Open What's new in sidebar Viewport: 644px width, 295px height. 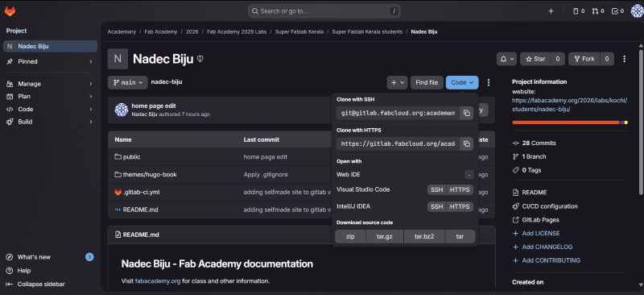[x=50, y=257]
